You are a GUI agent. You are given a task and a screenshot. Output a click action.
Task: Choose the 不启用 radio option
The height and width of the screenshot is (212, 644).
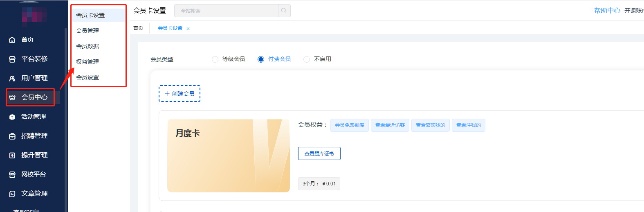(307, 59)
